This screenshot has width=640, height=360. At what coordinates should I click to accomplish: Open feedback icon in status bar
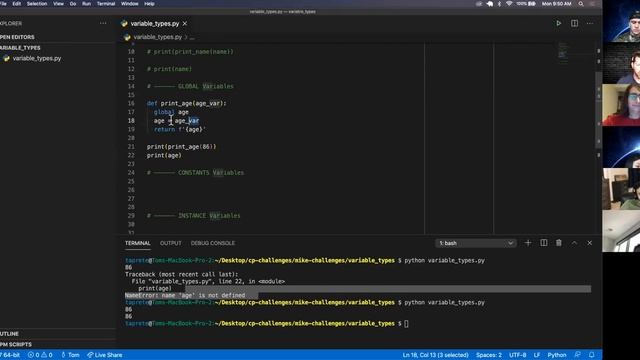point(578,355)
